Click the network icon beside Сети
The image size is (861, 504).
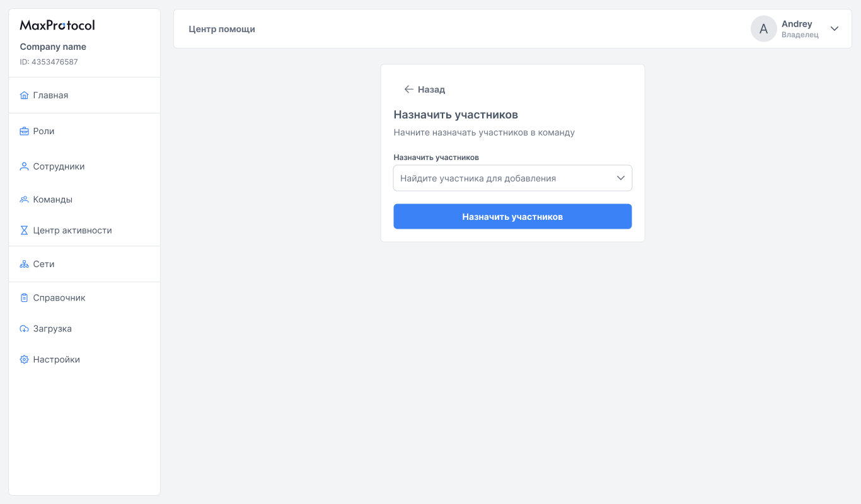[24, 264]
